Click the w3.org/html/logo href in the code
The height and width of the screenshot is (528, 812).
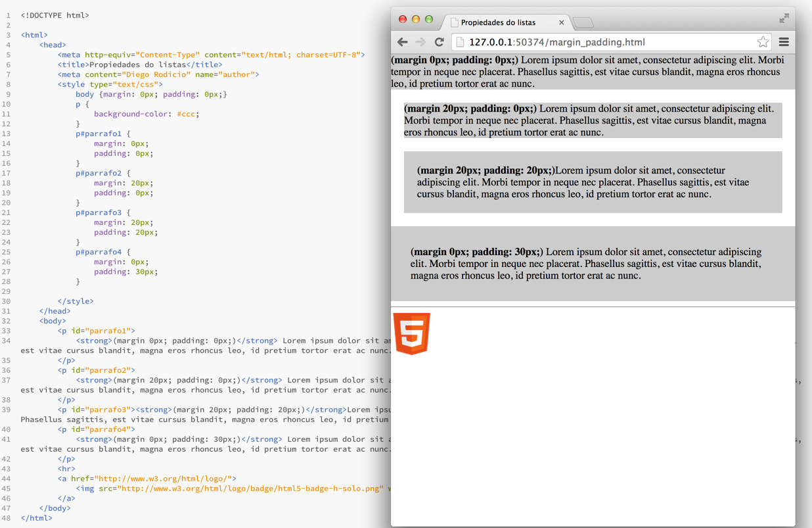(x=165, y=479)
